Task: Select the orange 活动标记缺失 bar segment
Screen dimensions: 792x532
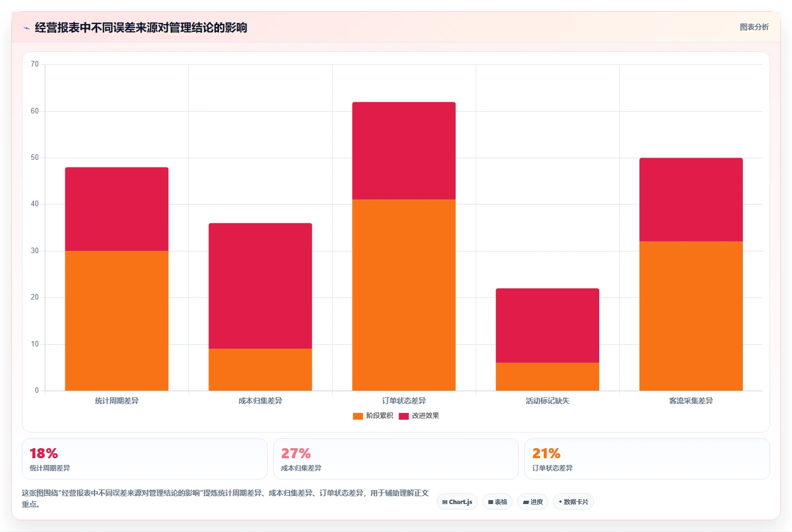Action: 548,377
